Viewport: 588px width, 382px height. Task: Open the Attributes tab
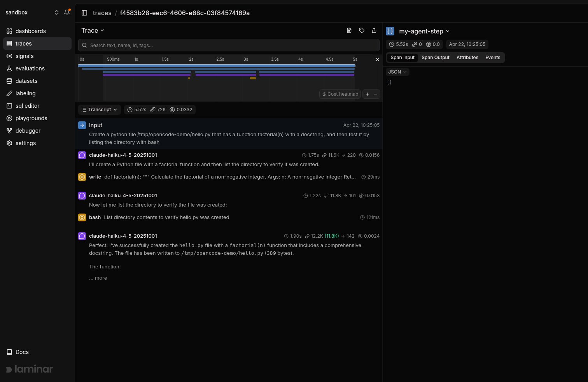467,58
